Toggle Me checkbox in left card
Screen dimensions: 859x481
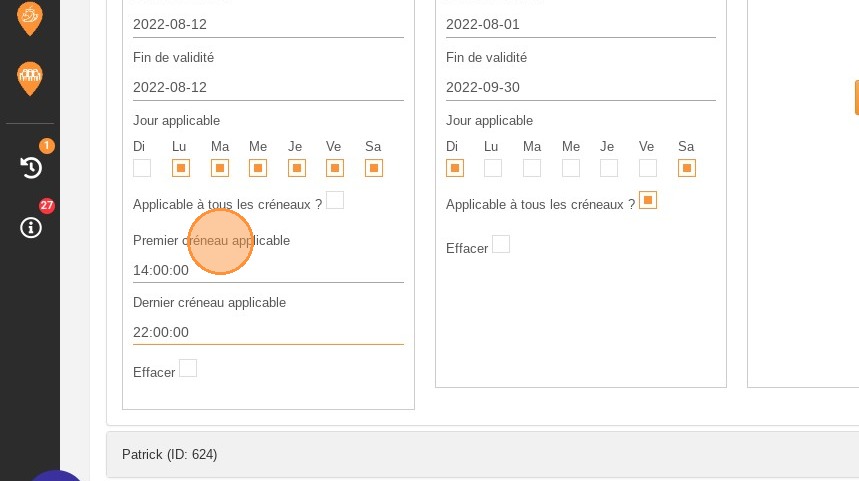coord(258,168)
